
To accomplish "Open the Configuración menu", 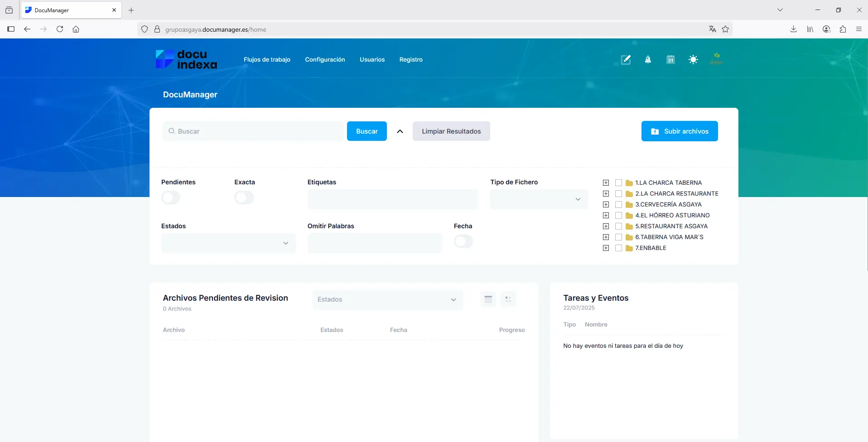I will [x=325, y=60].
